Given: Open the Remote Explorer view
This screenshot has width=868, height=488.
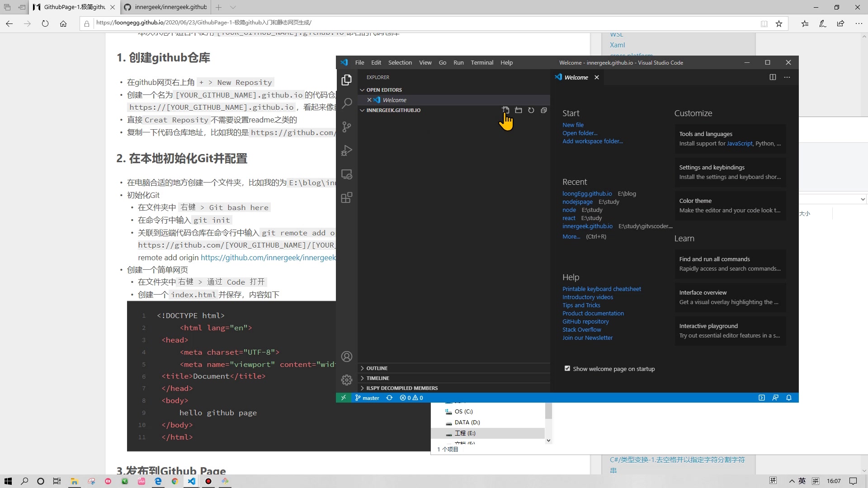Looking at the screenshot, I should click(x=347, y=174).
